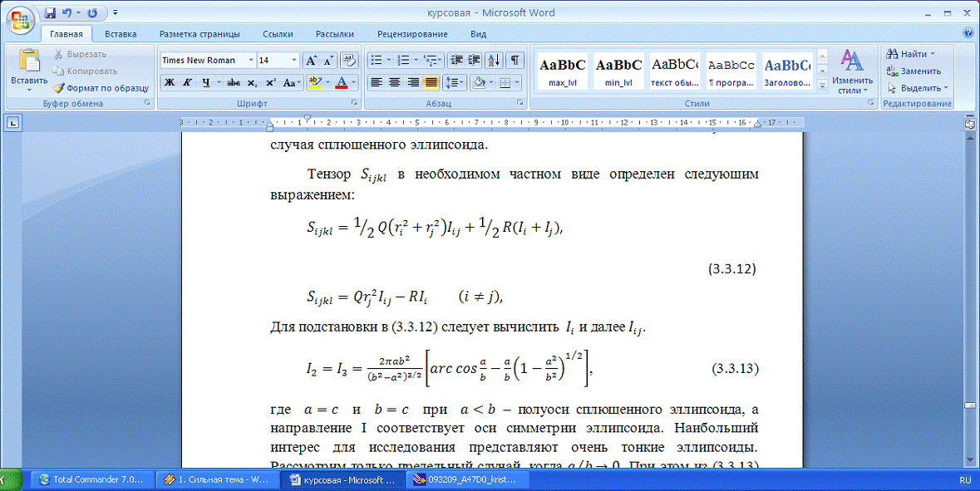Toggle bold (Ж) formatting
Screen dimensions: 980x491
[x=169, y=83]
